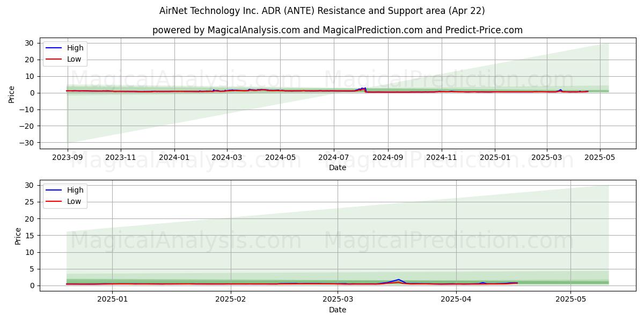This screenshot has height=322, width=644.
Task: Click the top chart x-axis label '2024-11'
Action: click(441, 158)
